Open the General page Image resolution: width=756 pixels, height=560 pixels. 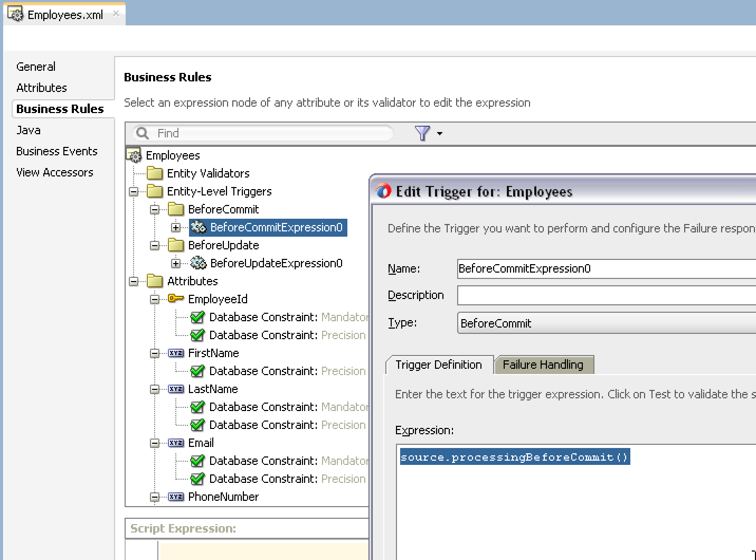coord(36,67)
